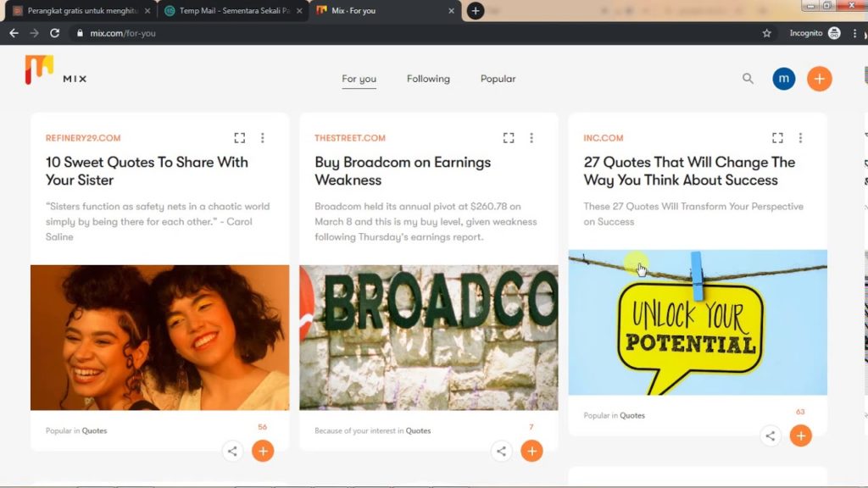
Task: Close the Mix - For you tab
Action: [451, 10]
